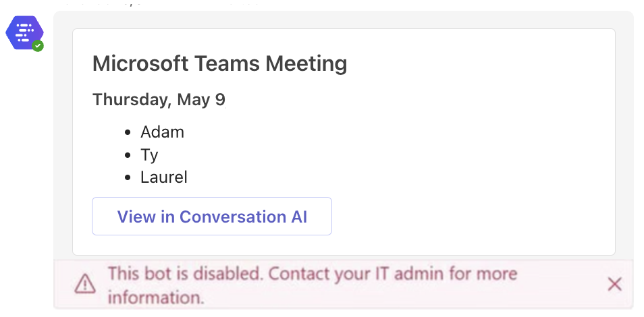
Task: Open View in Conversation AI
Action: click(212, 217)
